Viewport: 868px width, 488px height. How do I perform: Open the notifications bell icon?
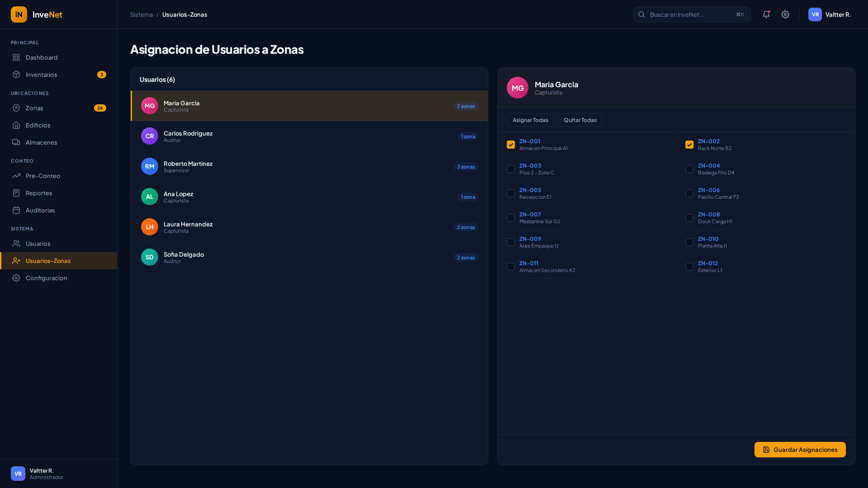tap(766, 14)
